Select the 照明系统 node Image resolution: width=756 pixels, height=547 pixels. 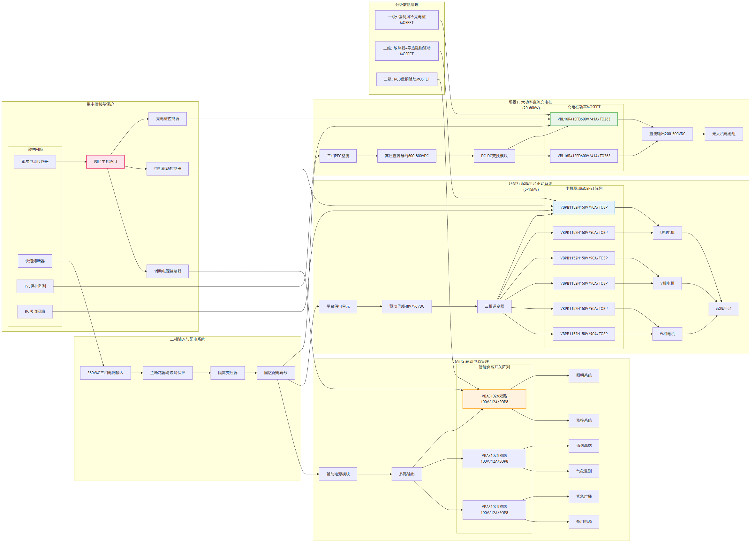584,375
